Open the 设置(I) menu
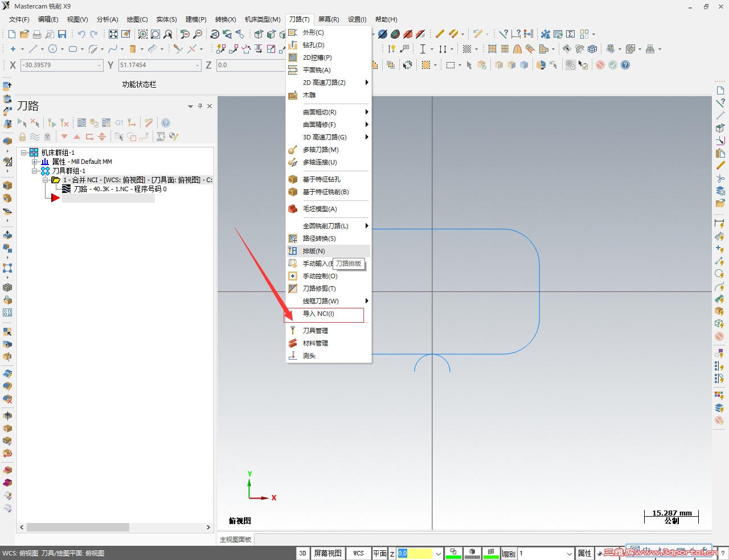The width and height of the screenshot is (729, 560). (357, 19)
